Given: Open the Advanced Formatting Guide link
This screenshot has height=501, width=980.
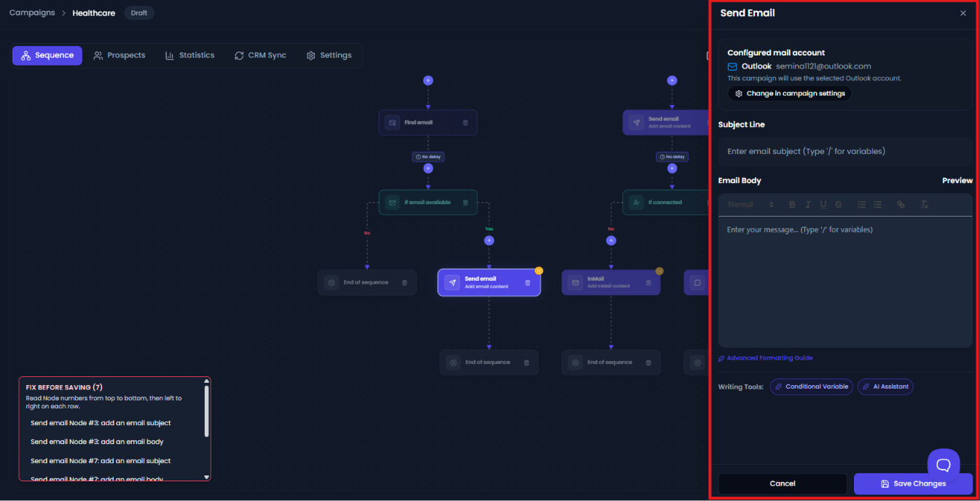Looking at the screenshot, I should click(765, 358).
